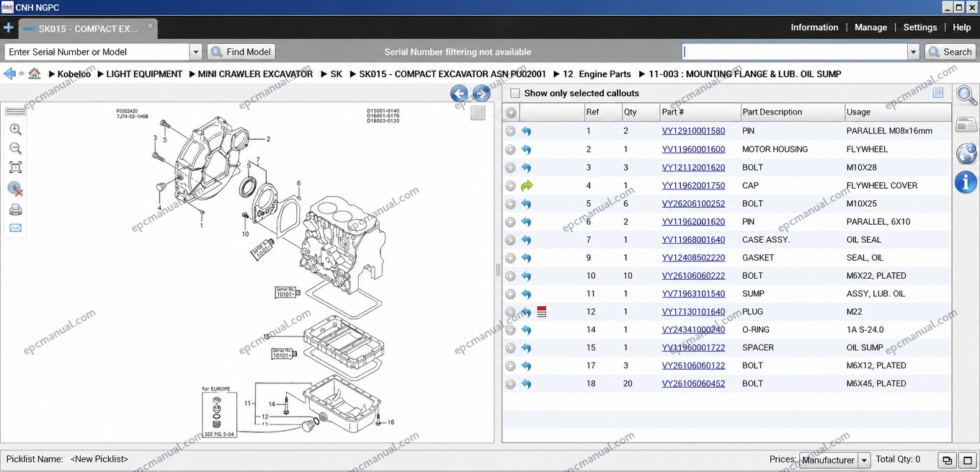The height and width of the screenshot is (472, 980).
Task: Open the Help menu
Action: [x=961, y=27]
